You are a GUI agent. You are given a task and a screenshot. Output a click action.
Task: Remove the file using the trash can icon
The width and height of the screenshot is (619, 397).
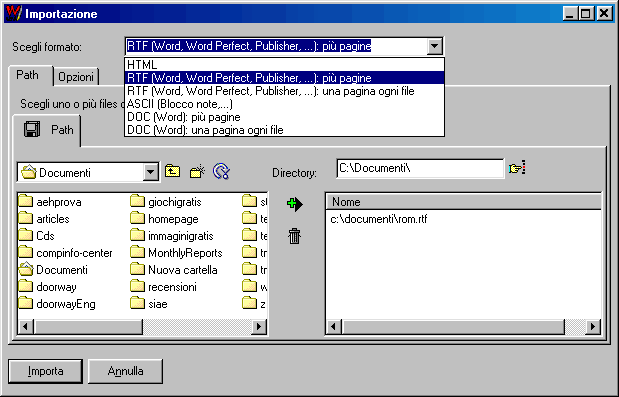tap(294, 236)
